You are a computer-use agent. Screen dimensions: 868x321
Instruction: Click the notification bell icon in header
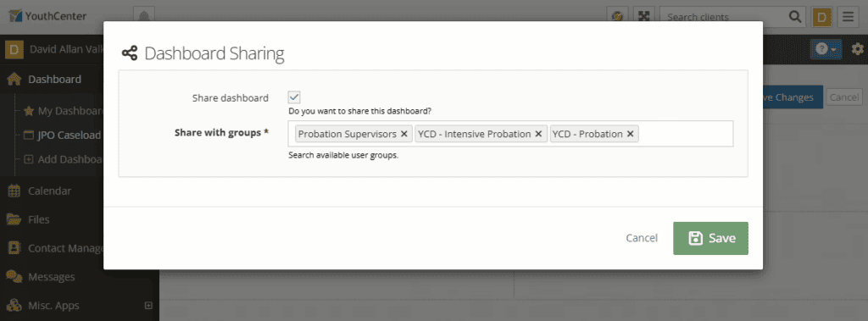coord(144,17)
